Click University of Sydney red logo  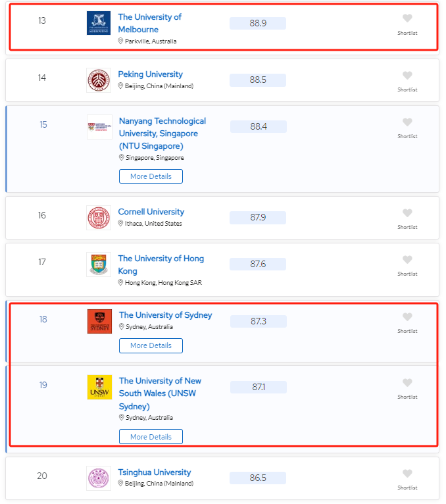99,321
